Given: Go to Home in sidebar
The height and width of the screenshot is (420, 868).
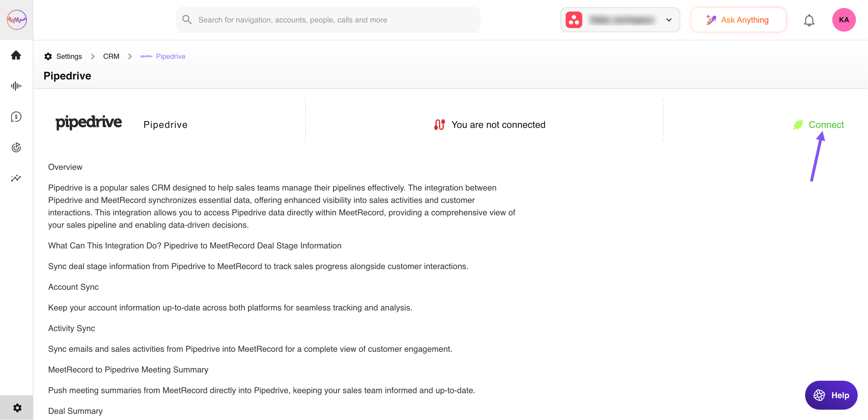Looking at the screenshot, I should click(x=16, y=55).
